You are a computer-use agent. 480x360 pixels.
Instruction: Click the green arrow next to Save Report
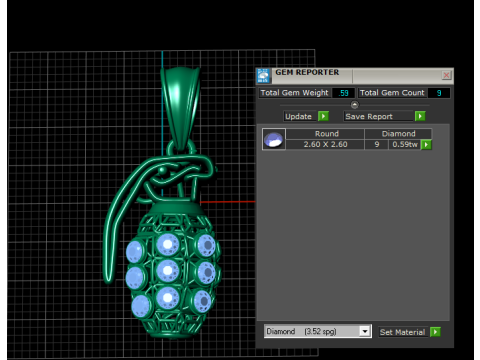click(x=420, y=116)
